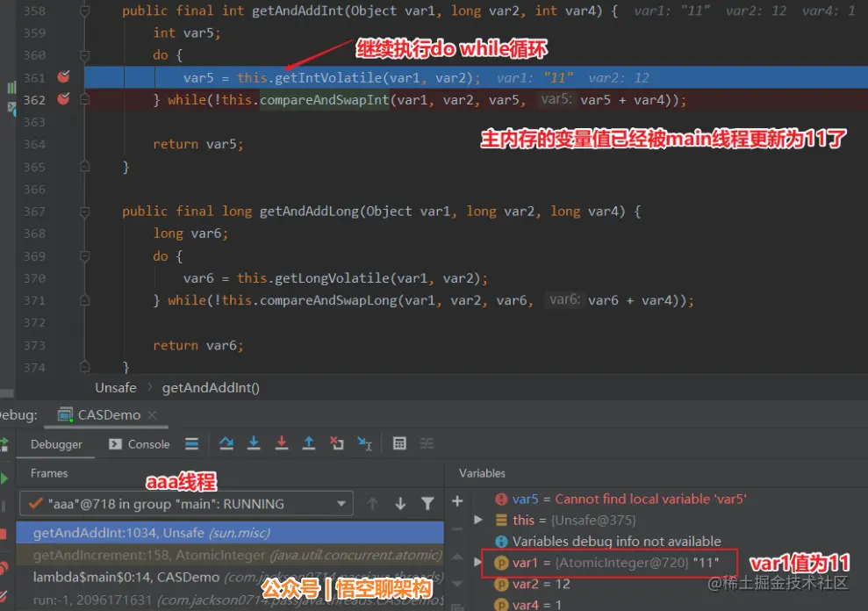Click the Resume Program green arrow
The width and height of the screenshot is (868, 611).
click(x=4, y=478)
